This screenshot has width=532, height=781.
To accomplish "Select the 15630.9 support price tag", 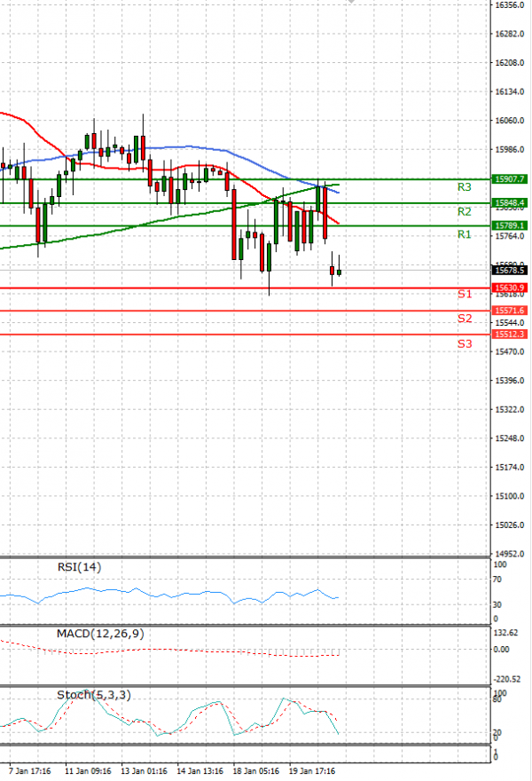I will 510,288.
